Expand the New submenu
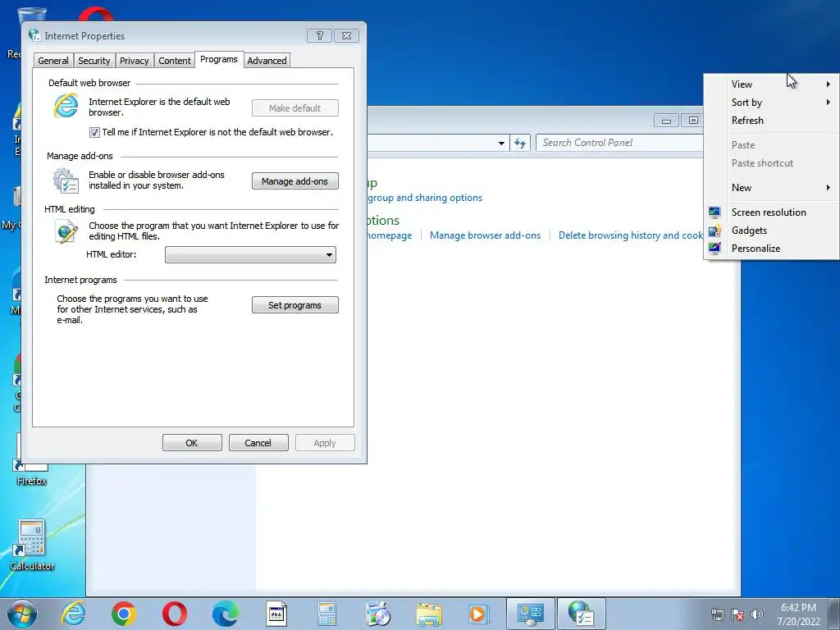The height and width of the screenshot is (630, 840). coord(771,188)
